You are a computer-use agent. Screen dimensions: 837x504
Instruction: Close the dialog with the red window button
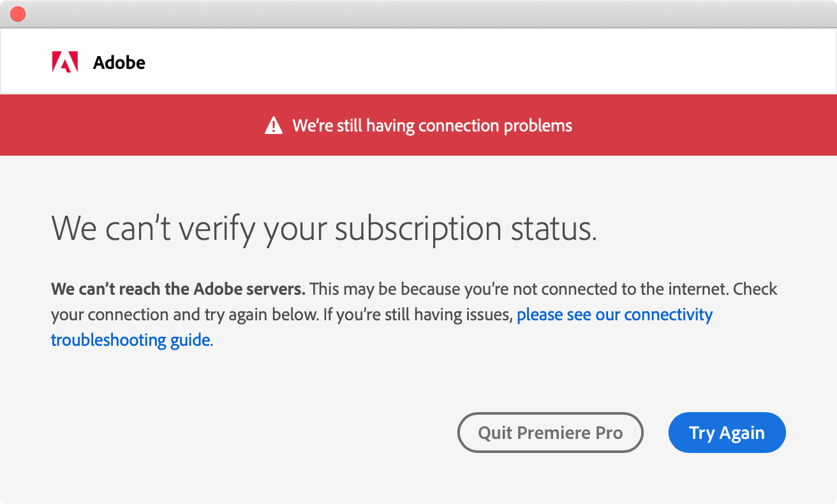point(18,14)
